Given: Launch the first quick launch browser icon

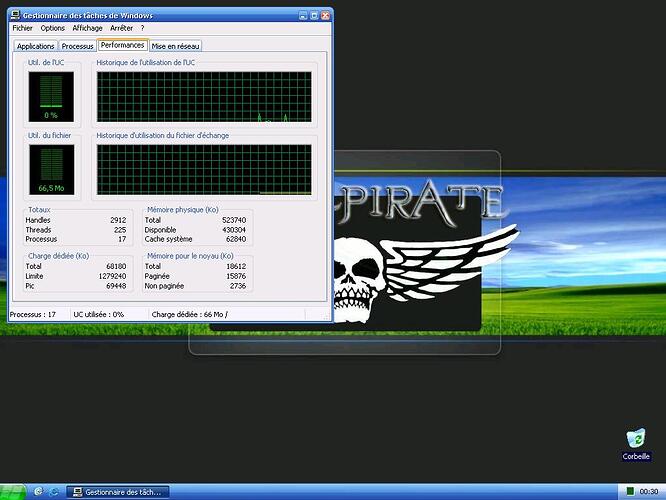Looking at the screenshot, I should [x=38, y=492].
